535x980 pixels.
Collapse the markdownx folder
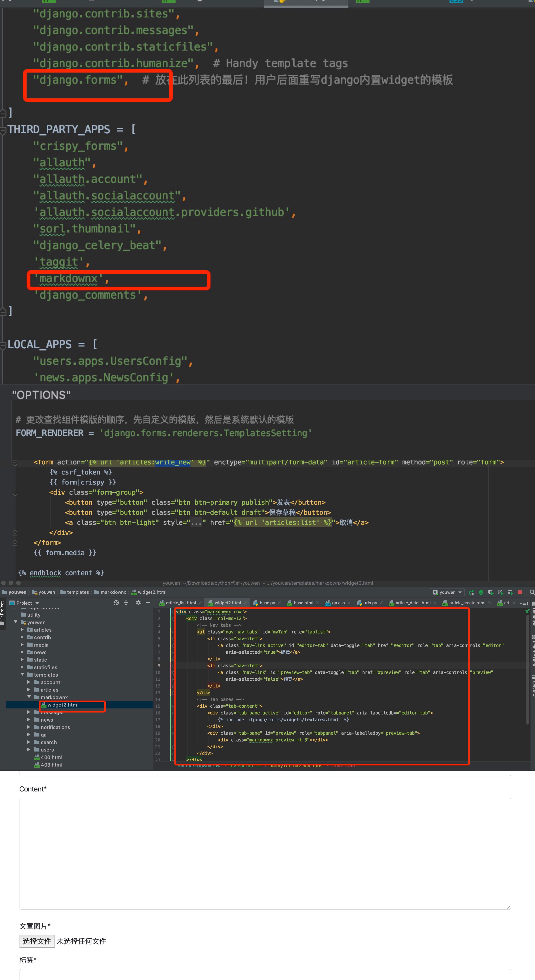(29, 697)
